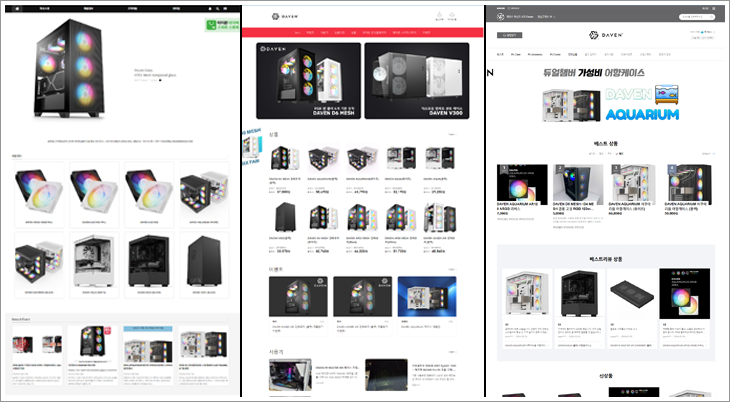The height and width of the screenshot is (402, 730).
Task: Click the second top-right header icon on the middle page
Action: point(452,16)
